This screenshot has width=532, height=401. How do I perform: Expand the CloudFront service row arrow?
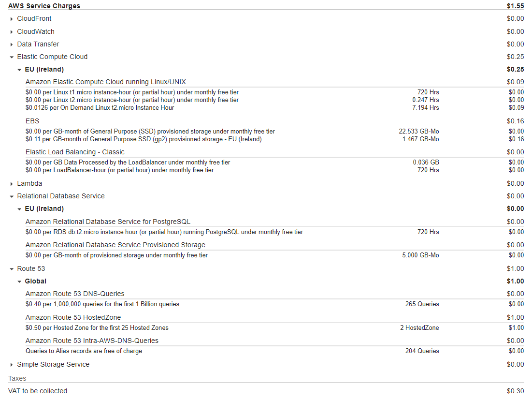click(12, 19)
